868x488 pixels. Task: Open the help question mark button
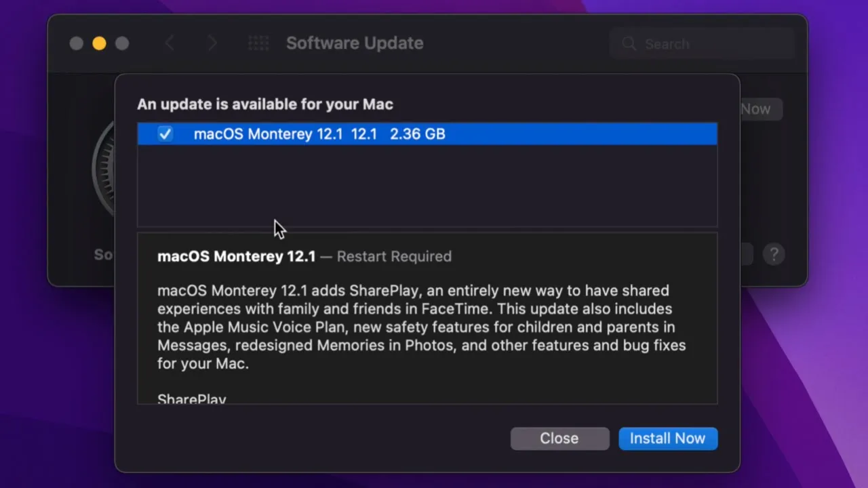coord(774,254)
